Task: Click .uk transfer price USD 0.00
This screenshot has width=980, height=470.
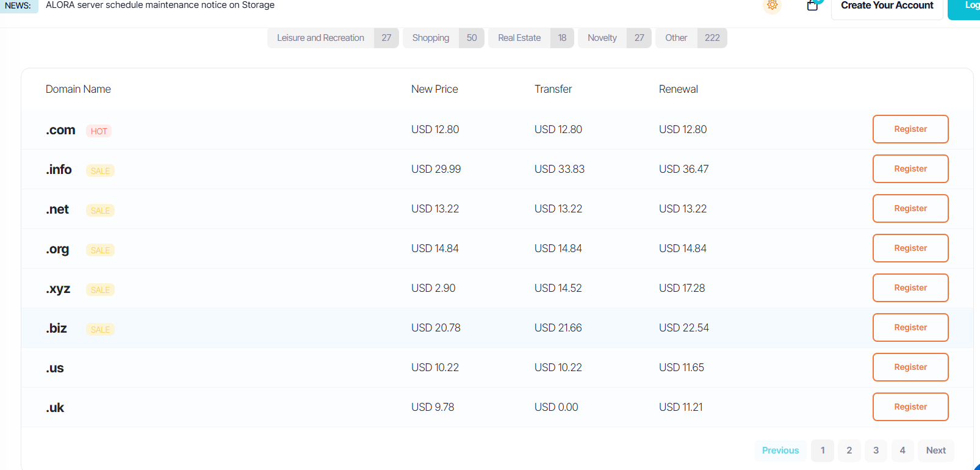Action: 557,407
